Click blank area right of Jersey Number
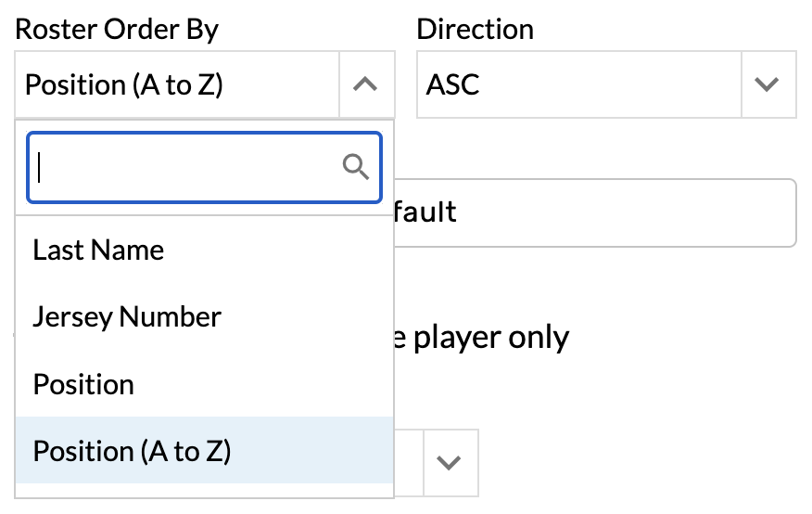The height and width of the screenshot is (514, 812). point(306,317)
